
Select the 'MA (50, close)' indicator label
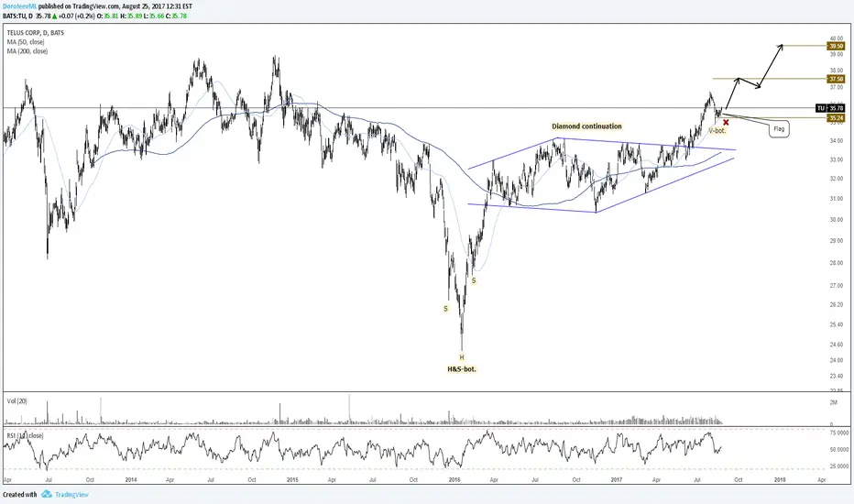[26, 42]
